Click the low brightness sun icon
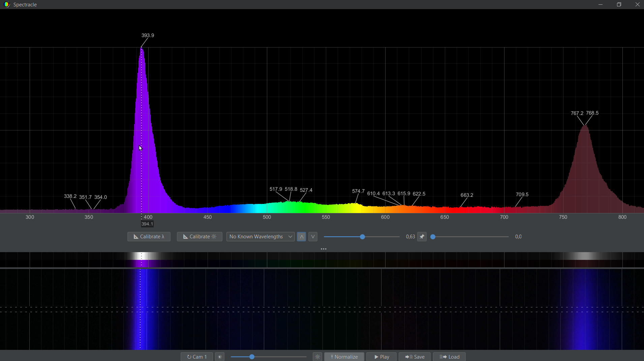This screenshot has height=361, width=644. (220, 357)
